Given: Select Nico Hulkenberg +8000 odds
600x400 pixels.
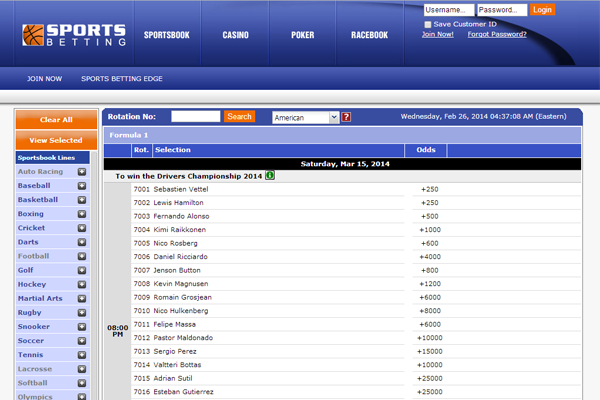Looking at the screenshot, I should pyautogui.click(x=430, y=311).
